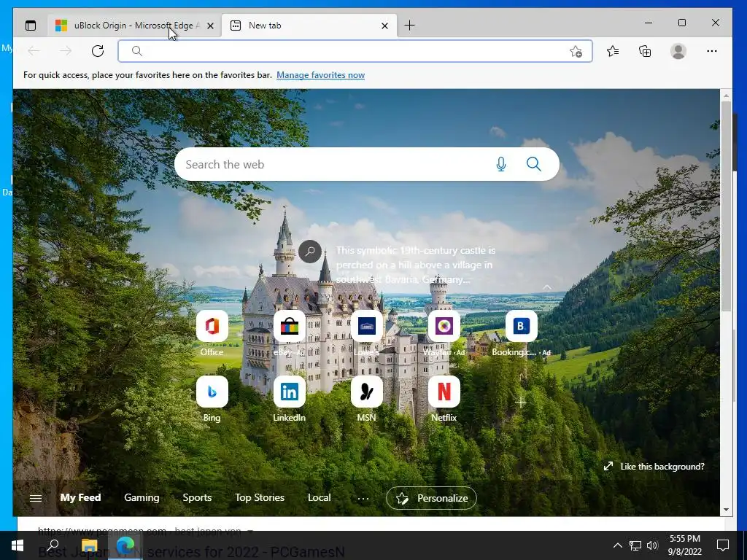Click the browser Back arrow

tap(34, 51)
